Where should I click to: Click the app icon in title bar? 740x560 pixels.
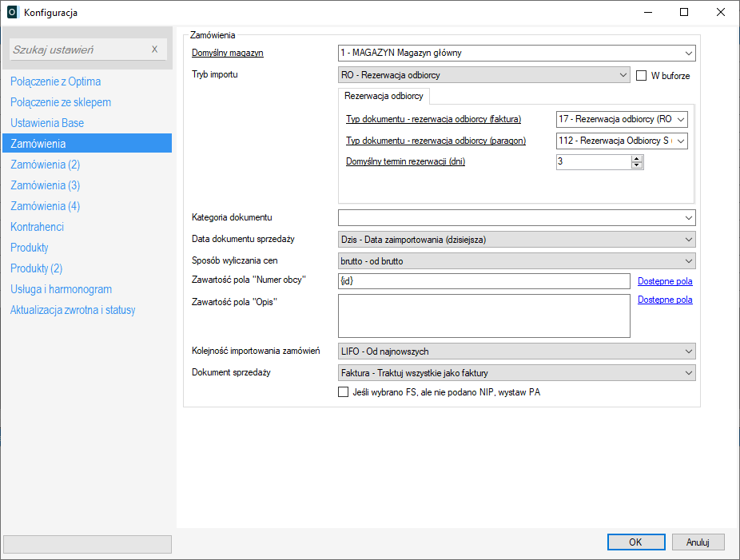(12, 12)
